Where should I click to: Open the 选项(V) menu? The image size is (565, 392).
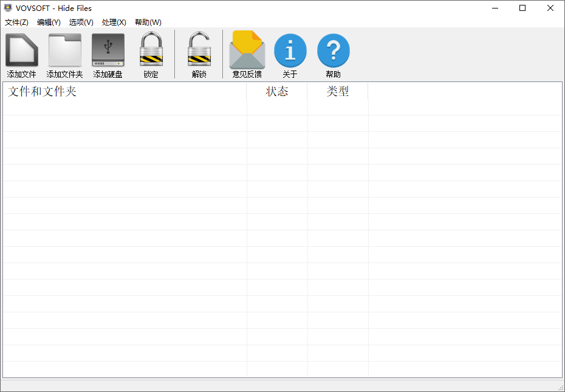point(80,22)
